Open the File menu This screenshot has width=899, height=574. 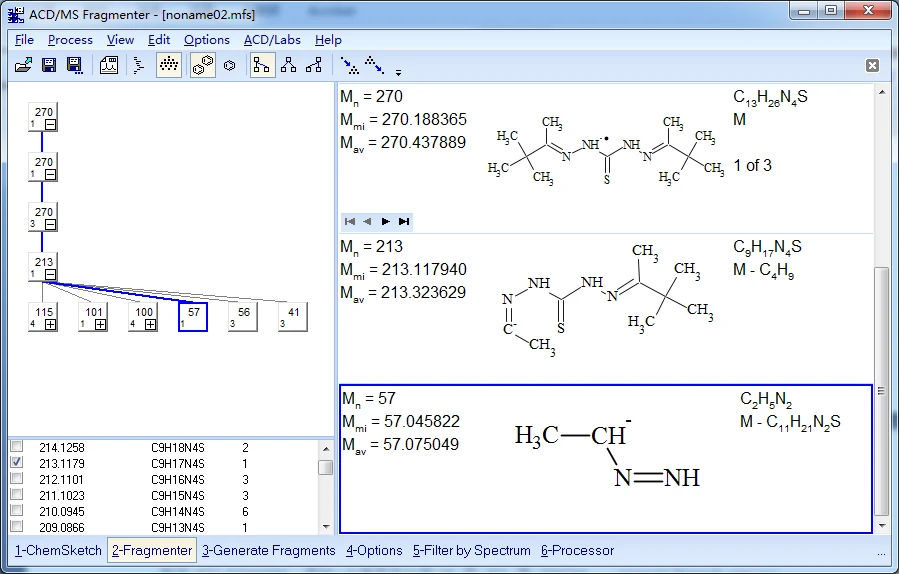tap(24, 40)
